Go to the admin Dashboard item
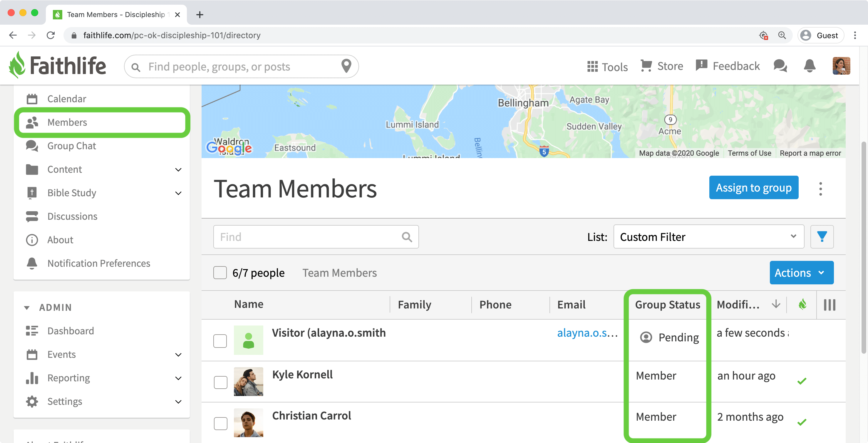868x443 pixels. [71, 331]
